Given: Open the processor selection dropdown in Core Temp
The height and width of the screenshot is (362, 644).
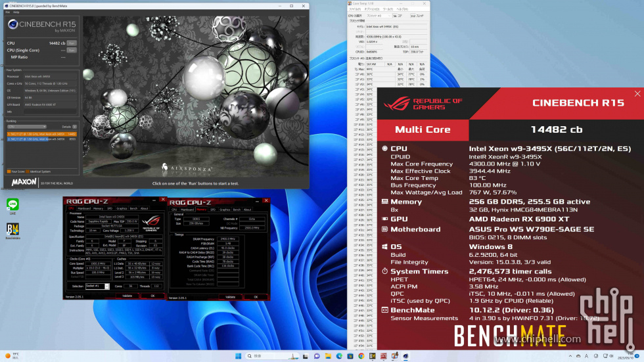Looking at the screenshot, I should coord(378,16).
